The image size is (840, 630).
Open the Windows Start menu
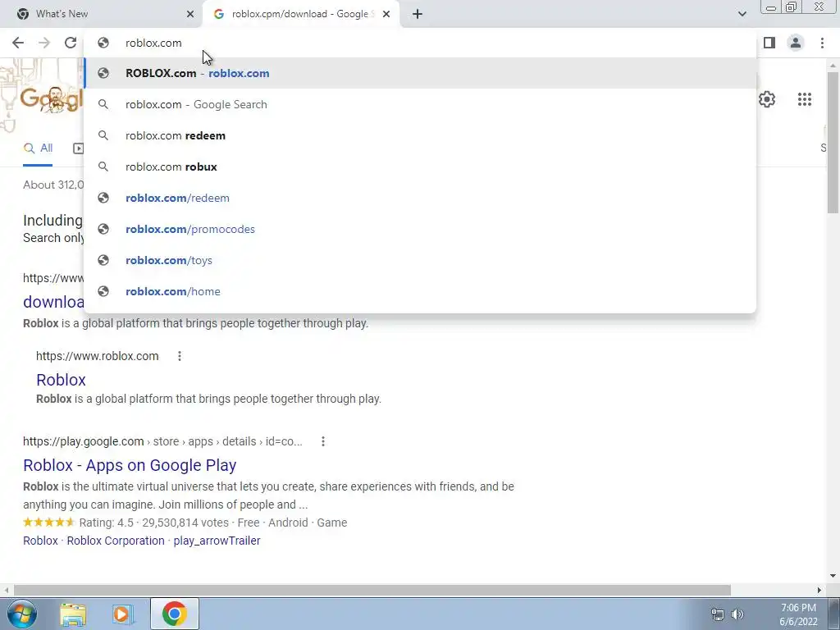click(22, 614)
